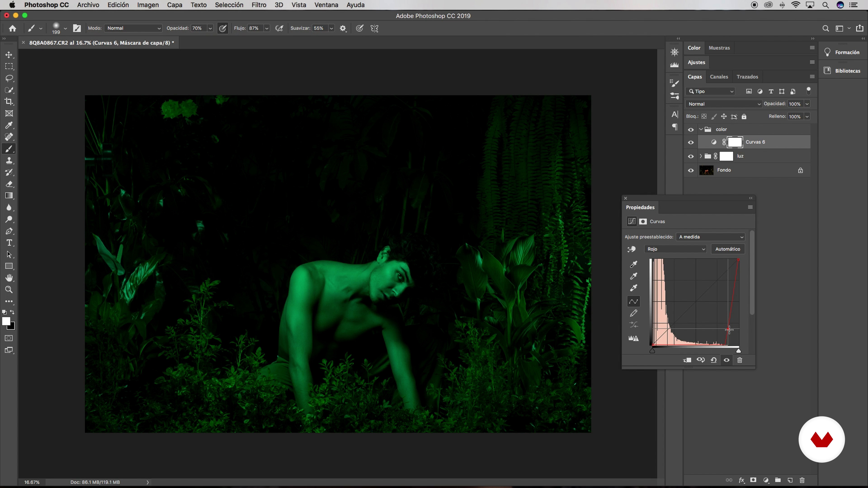Open smoothing options gear icon
This screenshot has width=868, height=488.
click(x=343, y=28)
